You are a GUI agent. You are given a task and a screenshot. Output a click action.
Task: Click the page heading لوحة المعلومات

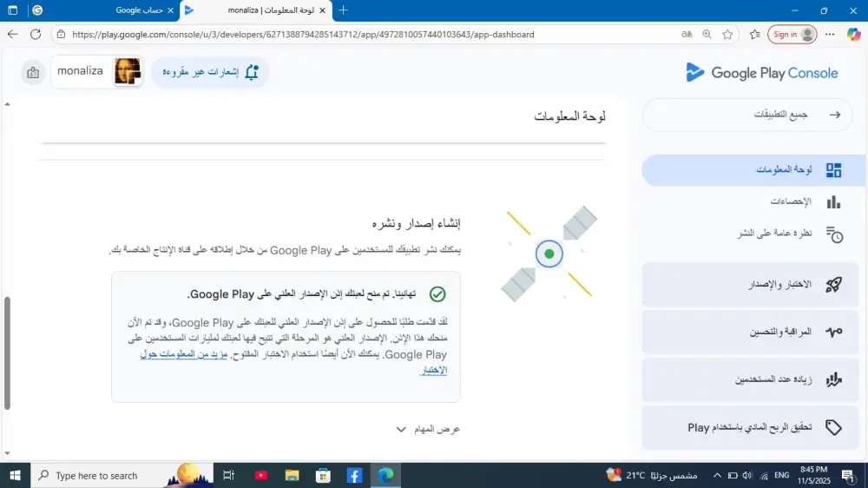coord(569,116)
